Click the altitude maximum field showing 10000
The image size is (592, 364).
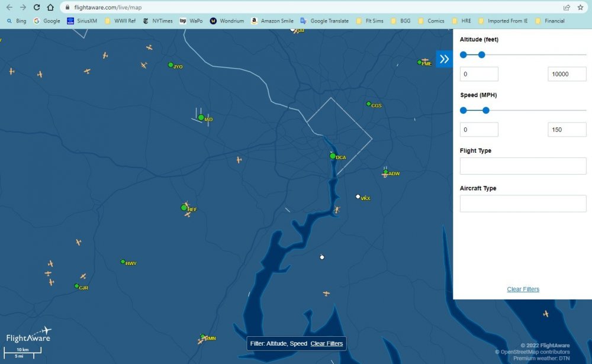coord(567,73)
